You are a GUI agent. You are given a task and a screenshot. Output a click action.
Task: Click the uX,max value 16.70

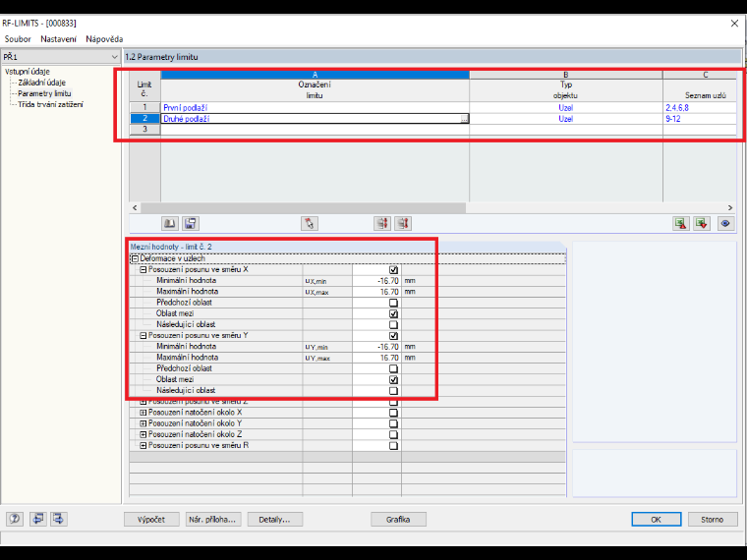(376, 292)
